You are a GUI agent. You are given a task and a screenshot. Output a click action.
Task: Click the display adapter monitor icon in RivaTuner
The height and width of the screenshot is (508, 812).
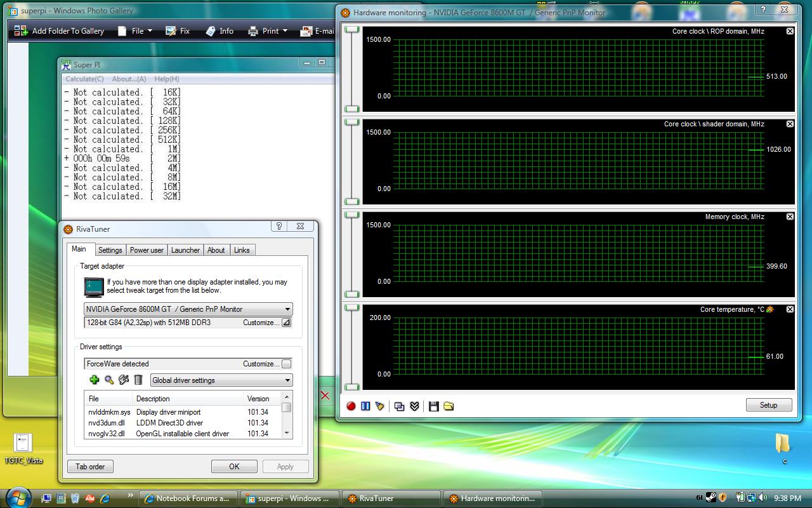coord(94,287)
